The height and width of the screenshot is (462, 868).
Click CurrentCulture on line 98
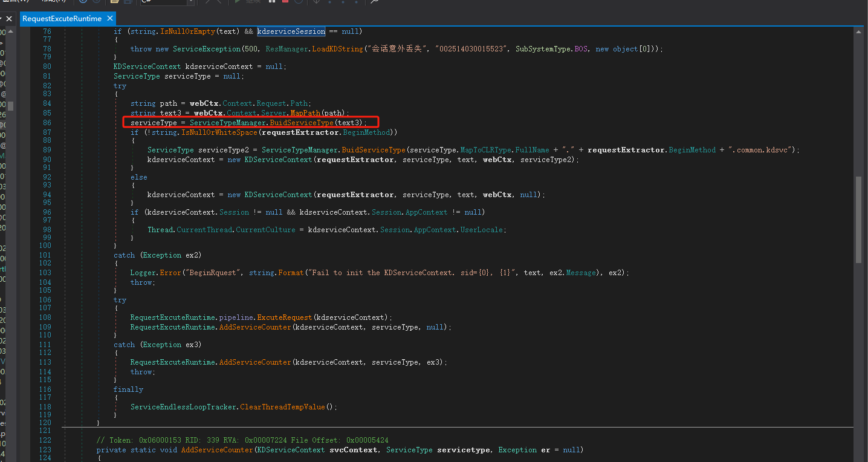click(x=265, y=230)
